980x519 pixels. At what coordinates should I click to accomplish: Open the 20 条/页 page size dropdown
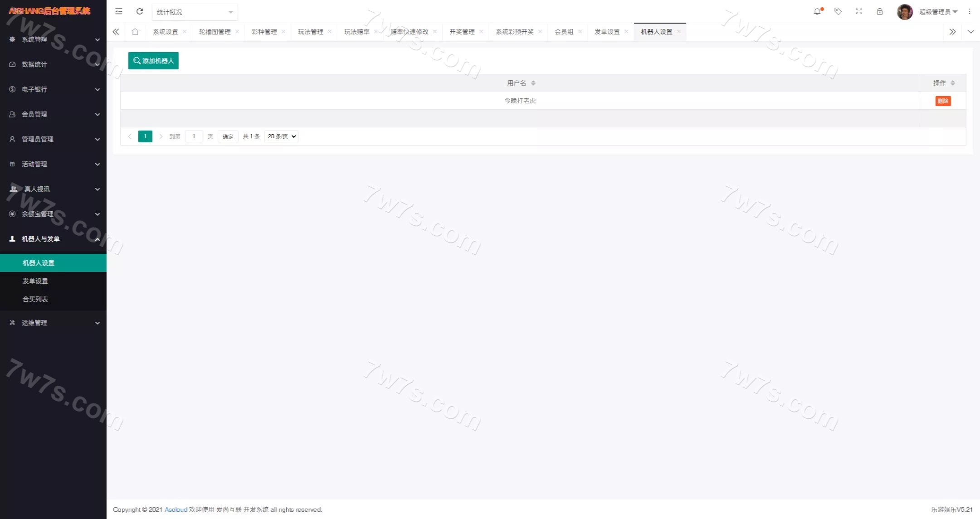[281, 136]
